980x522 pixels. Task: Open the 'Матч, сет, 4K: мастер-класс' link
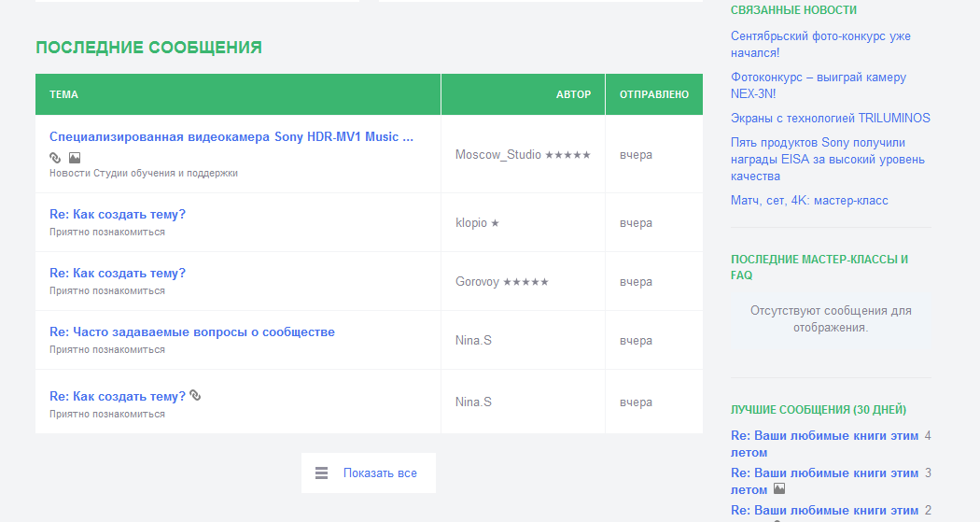click(x=809, y=201)
